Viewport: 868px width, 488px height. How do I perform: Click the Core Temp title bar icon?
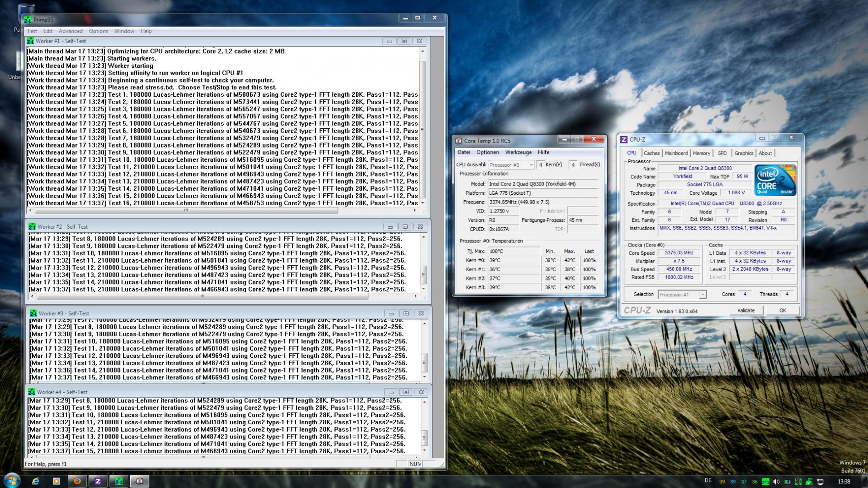pos(458,141)
